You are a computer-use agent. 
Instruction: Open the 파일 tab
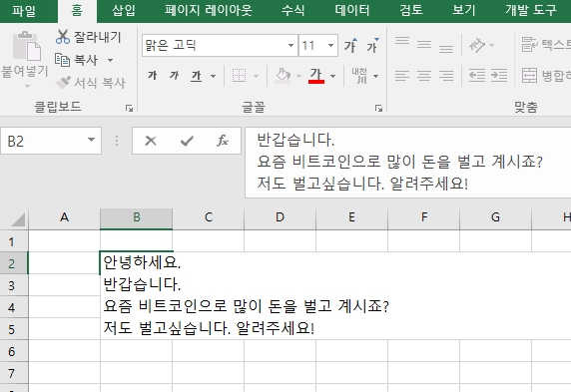(24, 10)
